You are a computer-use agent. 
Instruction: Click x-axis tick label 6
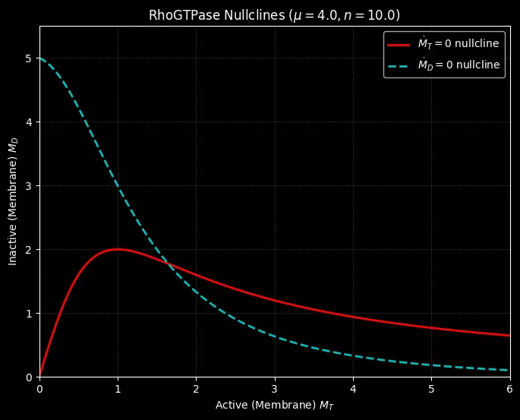(509, 389)
